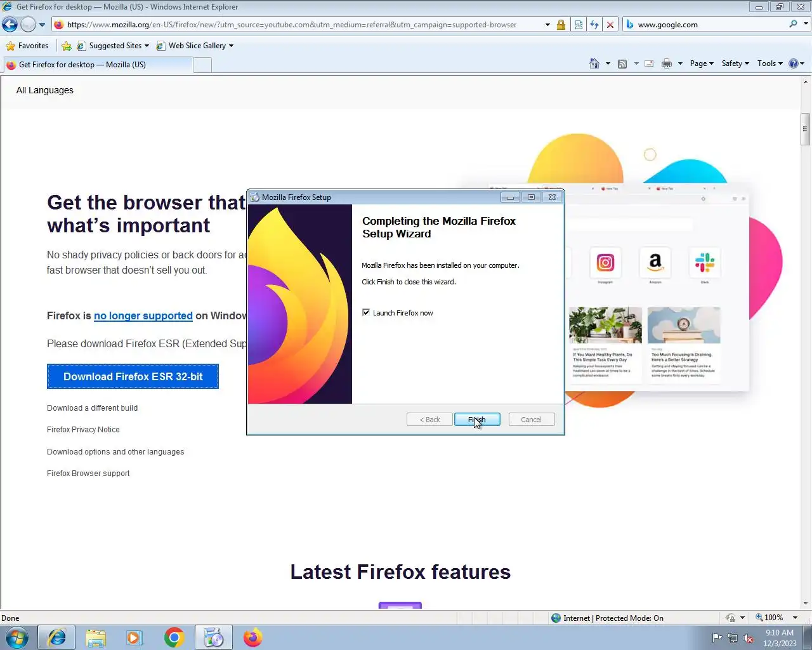Click the IE Back arrow button
The image size is (812, 650).
pyautogui.click(x=10, y=25)
